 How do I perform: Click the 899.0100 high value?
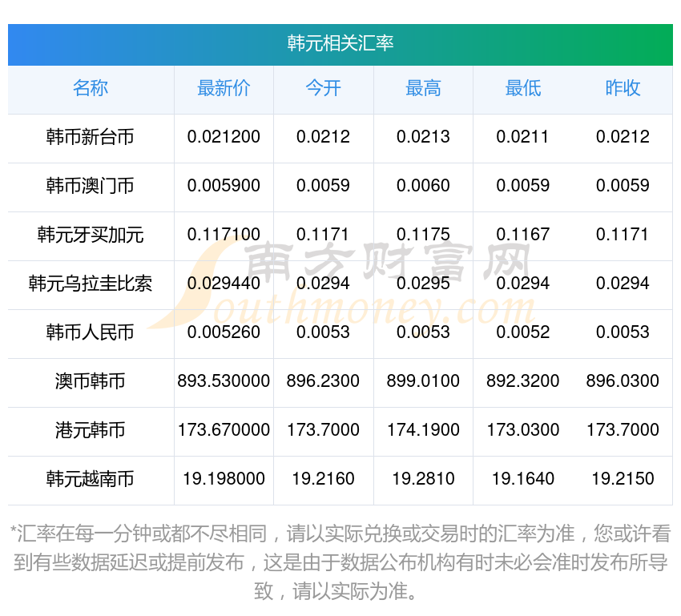coord(423,380)
